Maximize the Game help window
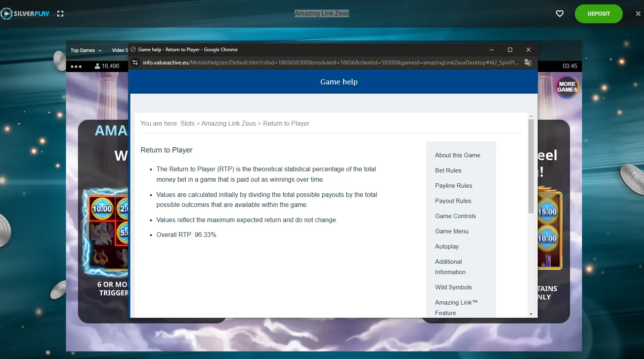 (510, 50)
